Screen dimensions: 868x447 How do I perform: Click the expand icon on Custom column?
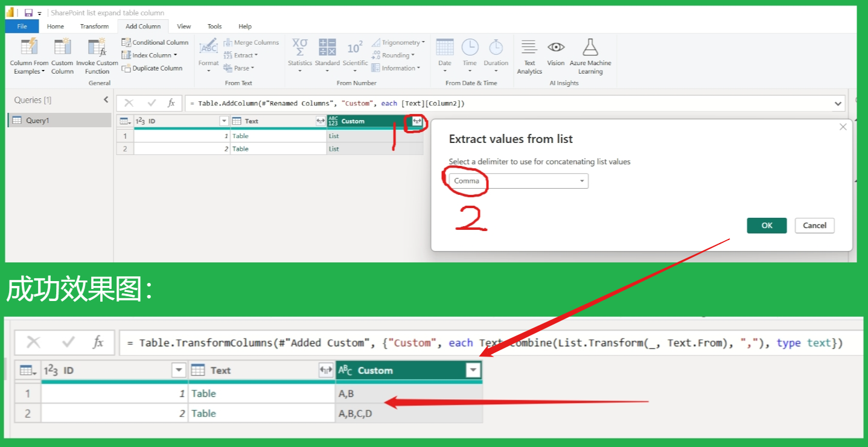point(416,121)
